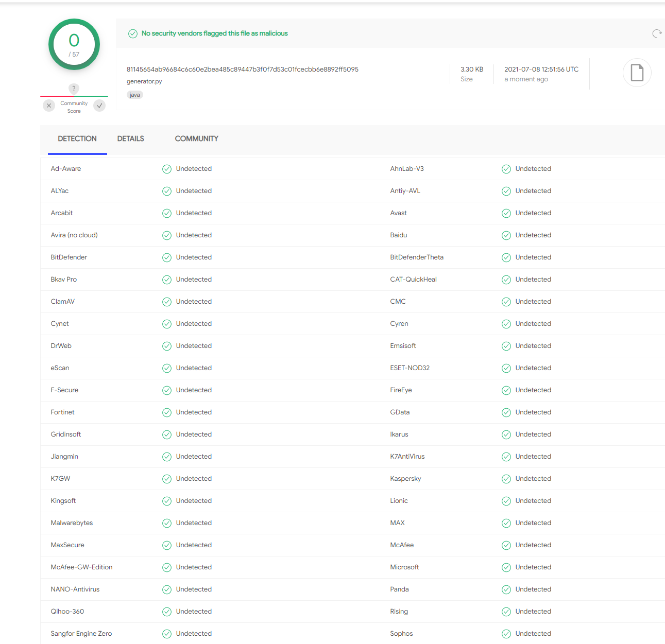
Task: Click the green checkmark in the banner message
Action: (x=133, y=33)
